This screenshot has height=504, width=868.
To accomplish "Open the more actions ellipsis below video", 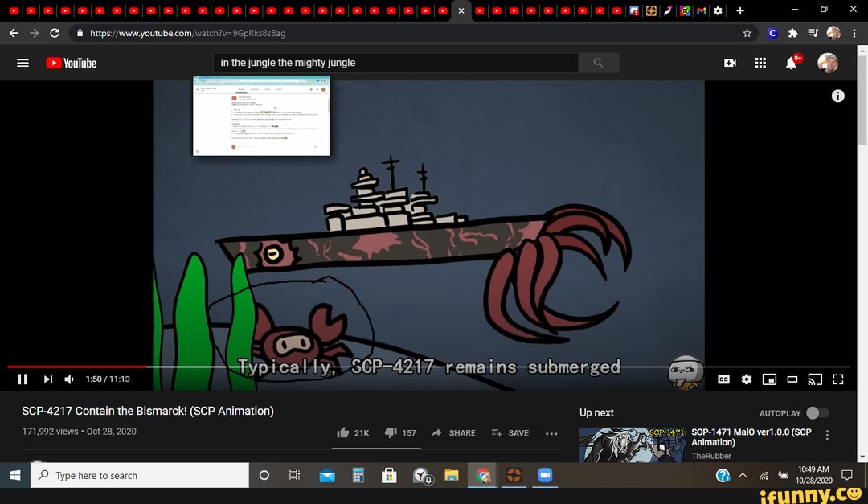I will [551, 433].
